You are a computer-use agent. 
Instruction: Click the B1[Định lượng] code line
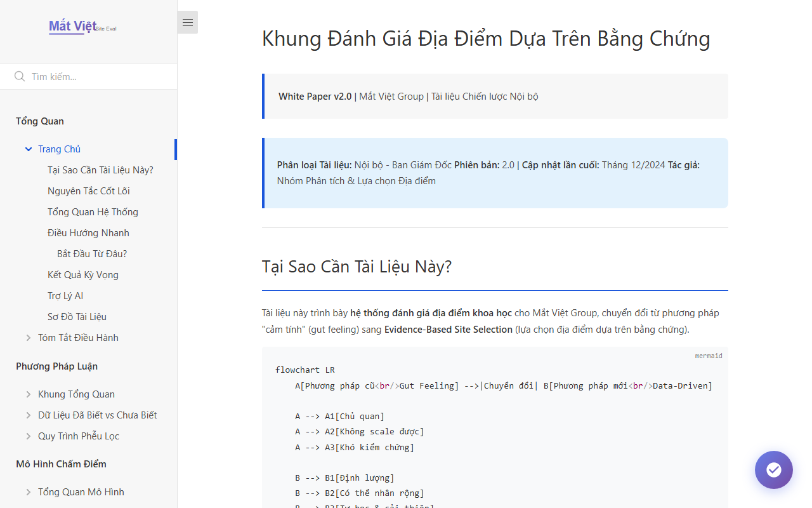click(x=344, y=478)
